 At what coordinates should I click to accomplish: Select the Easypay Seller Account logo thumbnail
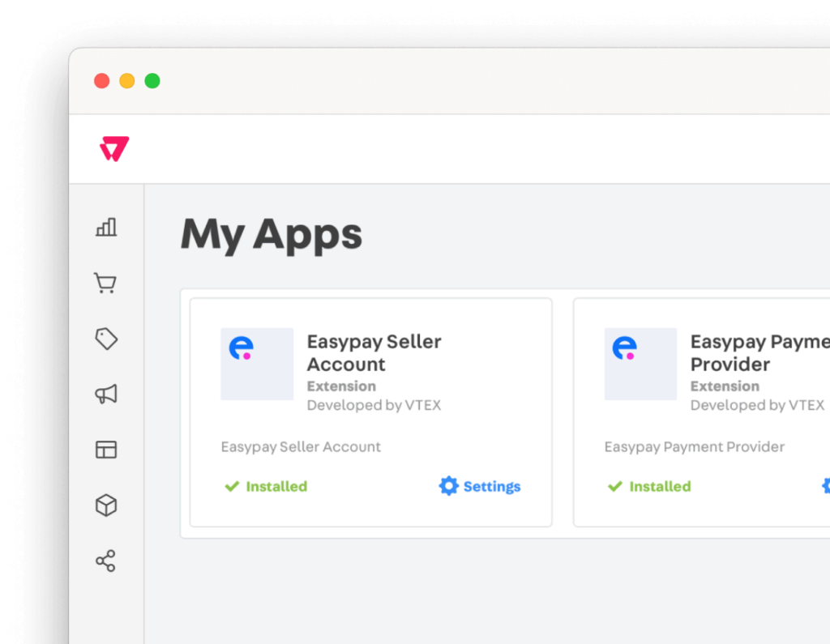pos(257,364)
